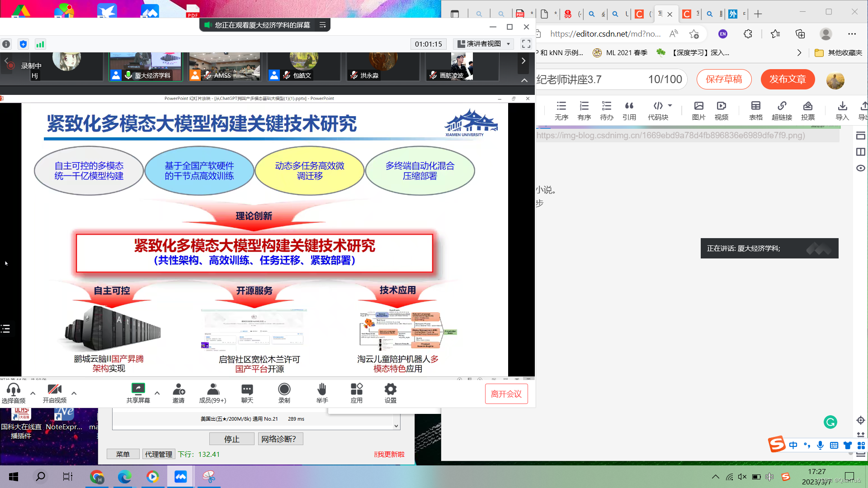Viewport: 868px width, 488px height.
Task: Open 其他收藏夹 bookmarks folder
Action: pyautogui.click(x=839, y=53)
